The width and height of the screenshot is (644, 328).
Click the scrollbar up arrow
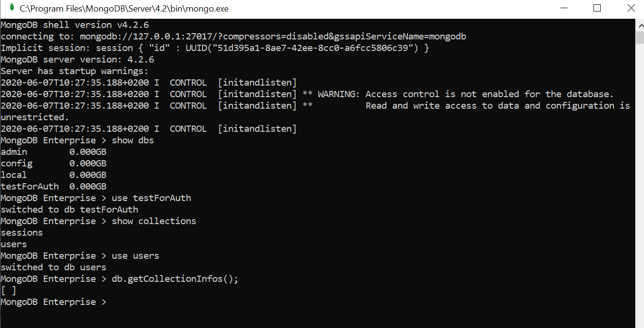(x=640, y=25)
